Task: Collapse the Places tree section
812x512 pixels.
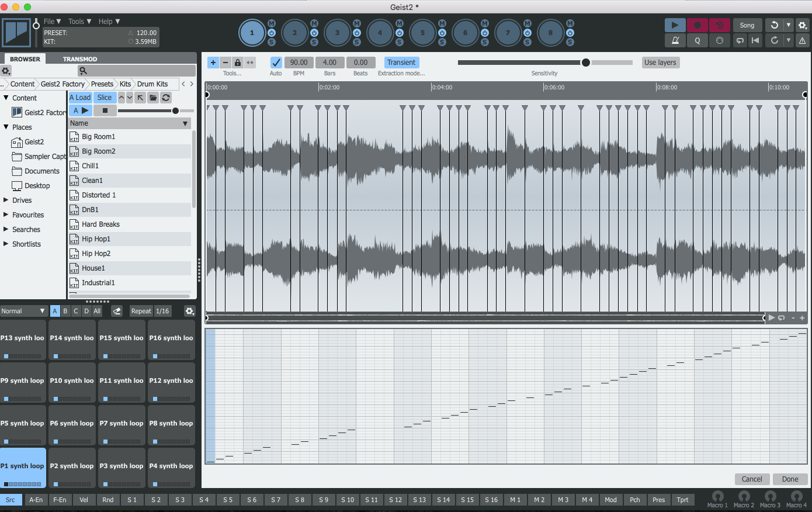Action: pos(6,127)
